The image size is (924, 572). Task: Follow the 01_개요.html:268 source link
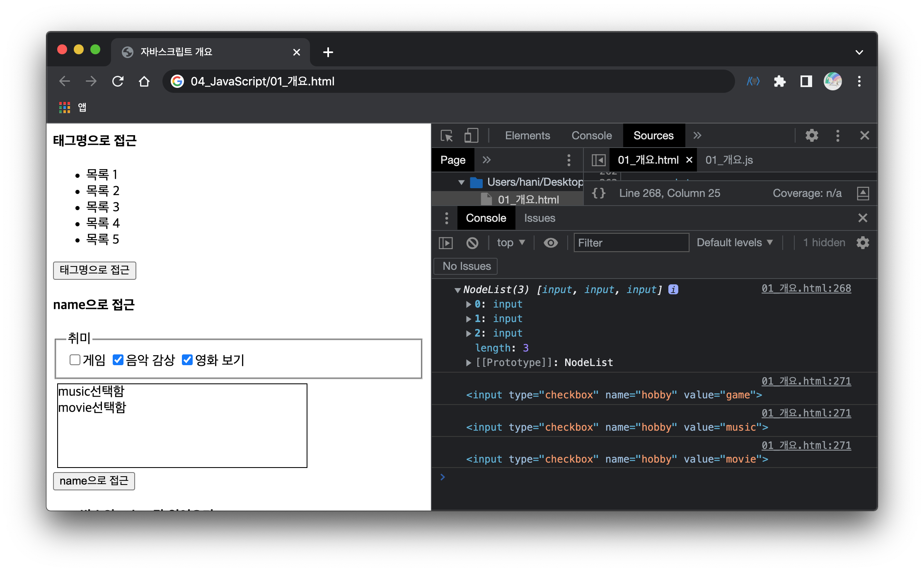(806, 288)
